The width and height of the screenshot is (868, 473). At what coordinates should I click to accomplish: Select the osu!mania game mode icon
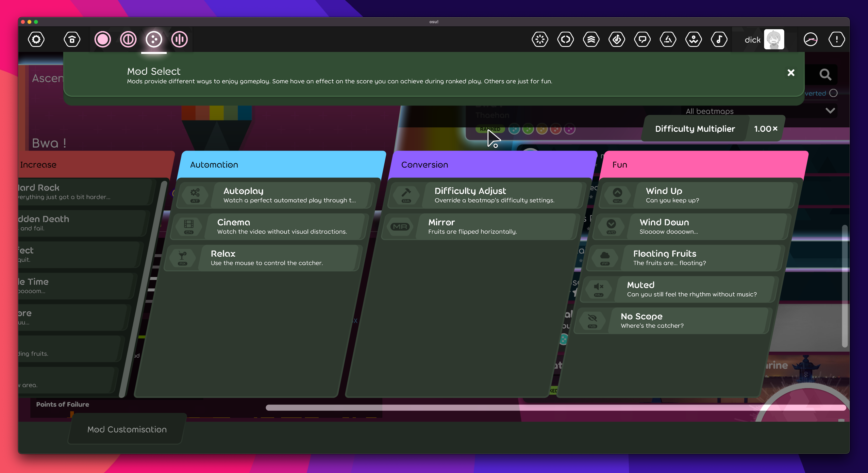tap(179, 40)
